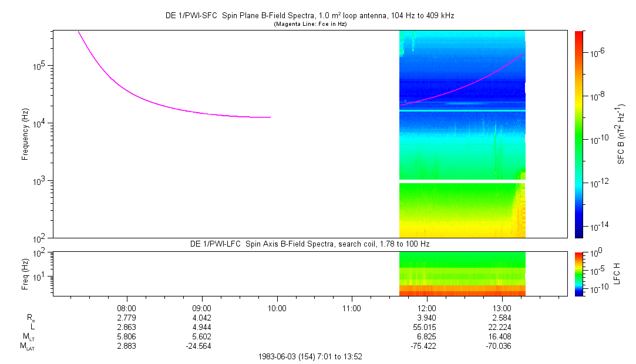Click the Freq (Hz) lower axis label

click(25, 274)
